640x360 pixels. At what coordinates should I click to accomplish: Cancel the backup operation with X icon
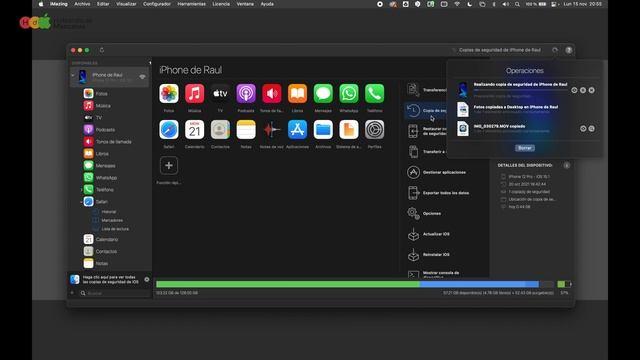591,90
